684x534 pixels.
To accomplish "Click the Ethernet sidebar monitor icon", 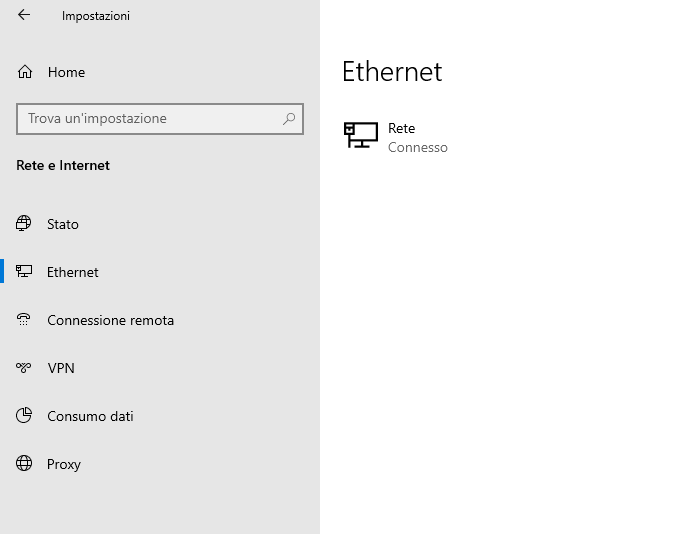I will (x=24, y=272).
